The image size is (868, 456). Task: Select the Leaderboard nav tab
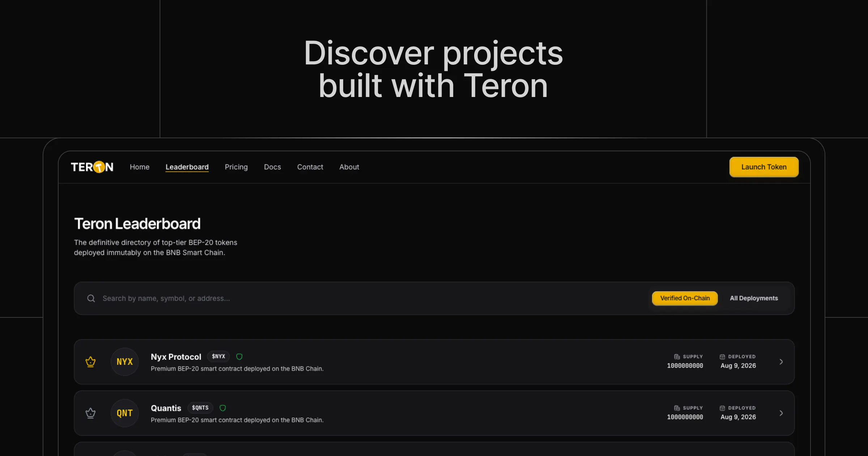[187, 167]
